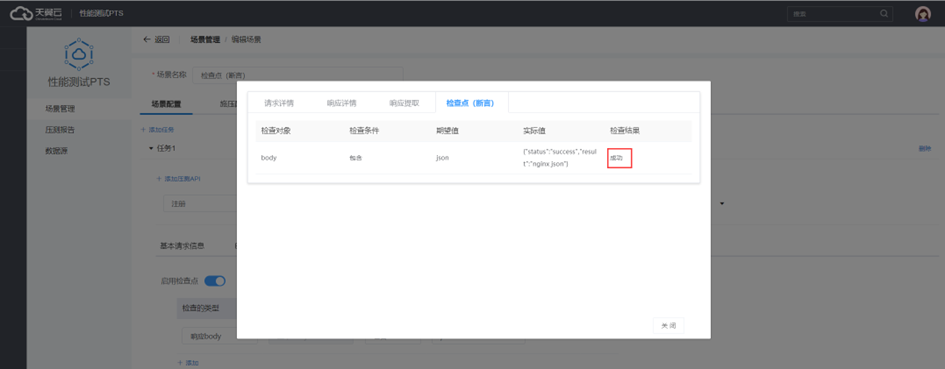Open the 场景配置 tab
The height and width of the screenshot is (369, 945).
166,104
